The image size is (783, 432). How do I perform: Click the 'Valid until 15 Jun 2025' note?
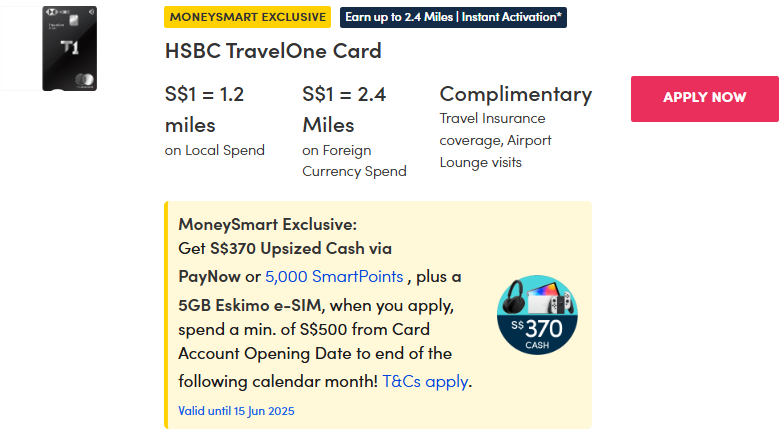(x=236, y=411)
